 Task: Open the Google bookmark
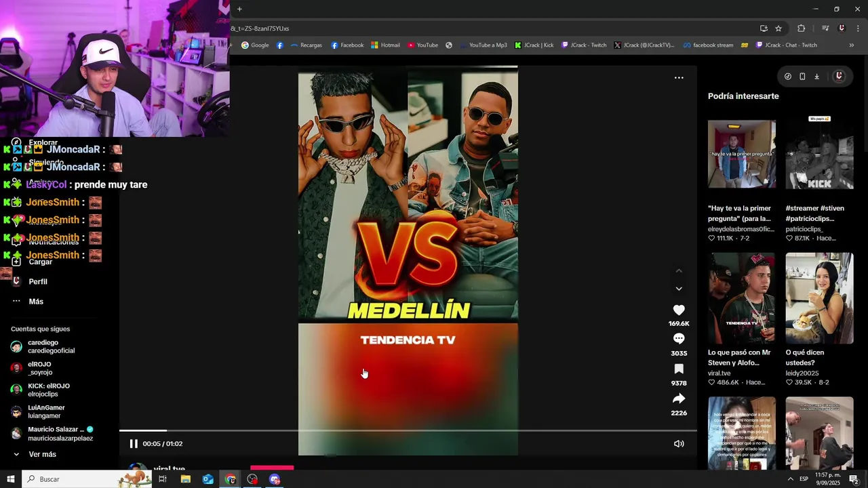tap(255, 45)
